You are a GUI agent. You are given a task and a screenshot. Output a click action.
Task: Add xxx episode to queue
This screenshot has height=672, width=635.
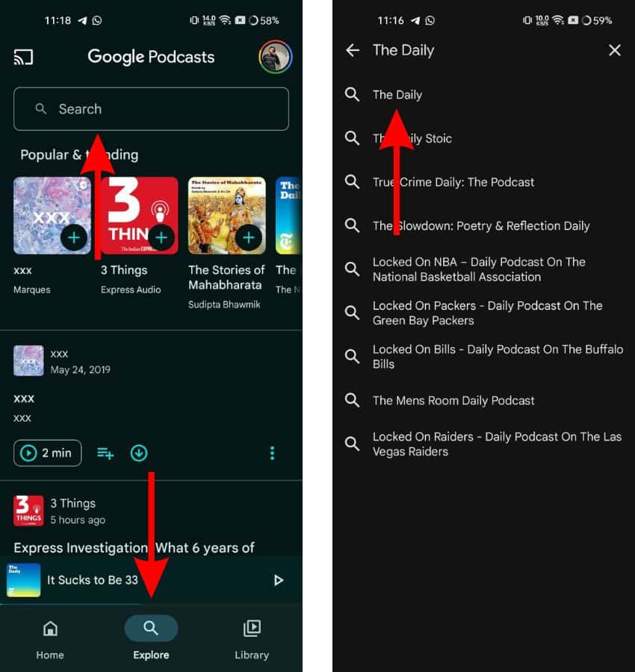coord(105,453)
